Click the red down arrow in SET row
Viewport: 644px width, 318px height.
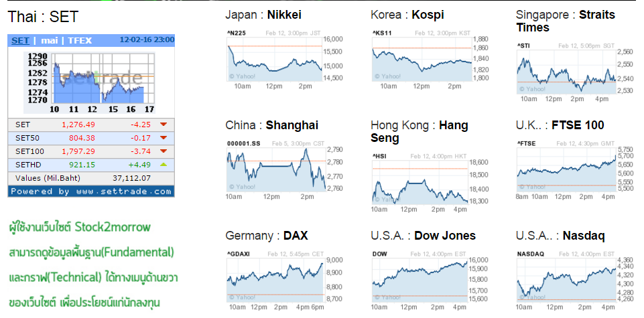[x=163, y=125]
